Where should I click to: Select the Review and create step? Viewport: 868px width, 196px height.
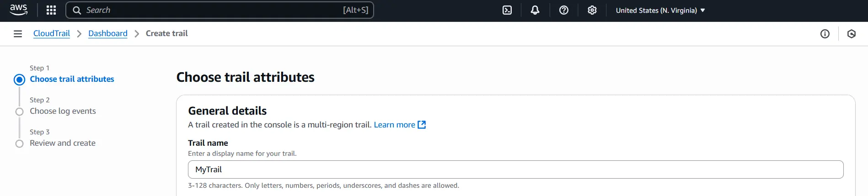(x=63, y=143)
